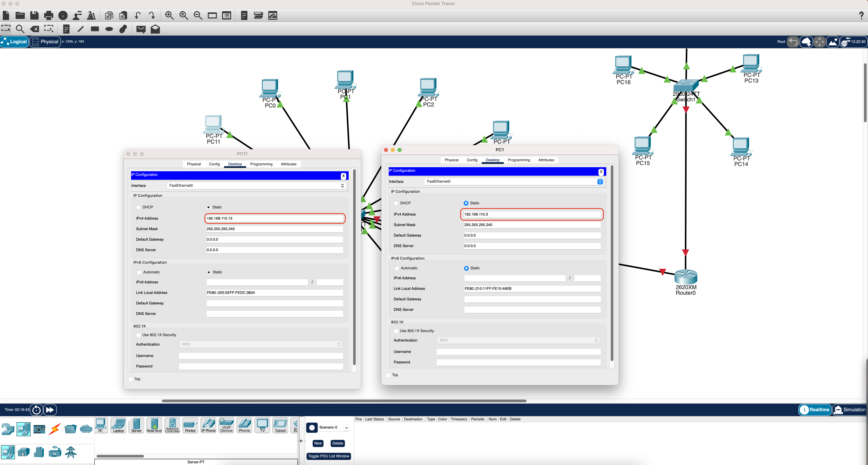Click the Print icon
This screenshot has width=868, height=465.
49,15
